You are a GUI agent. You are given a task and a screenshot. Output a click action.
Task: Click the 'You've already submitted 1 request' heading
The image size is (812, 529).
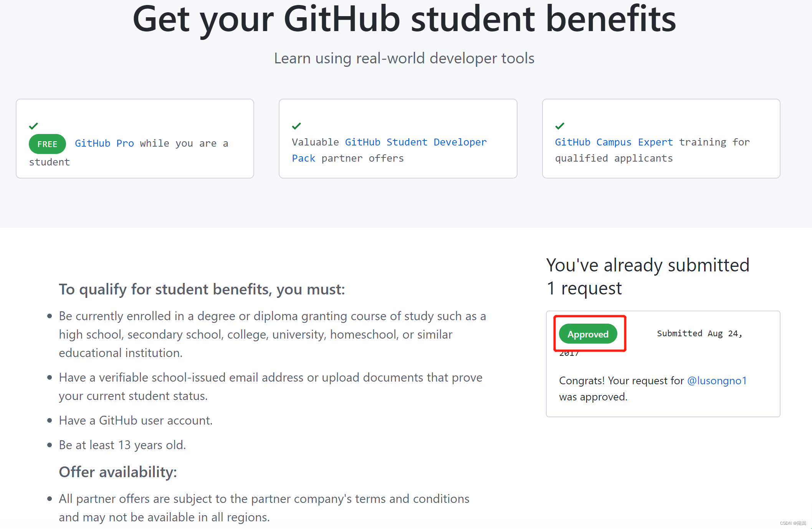pyautogui.click(x=648, y=276)
